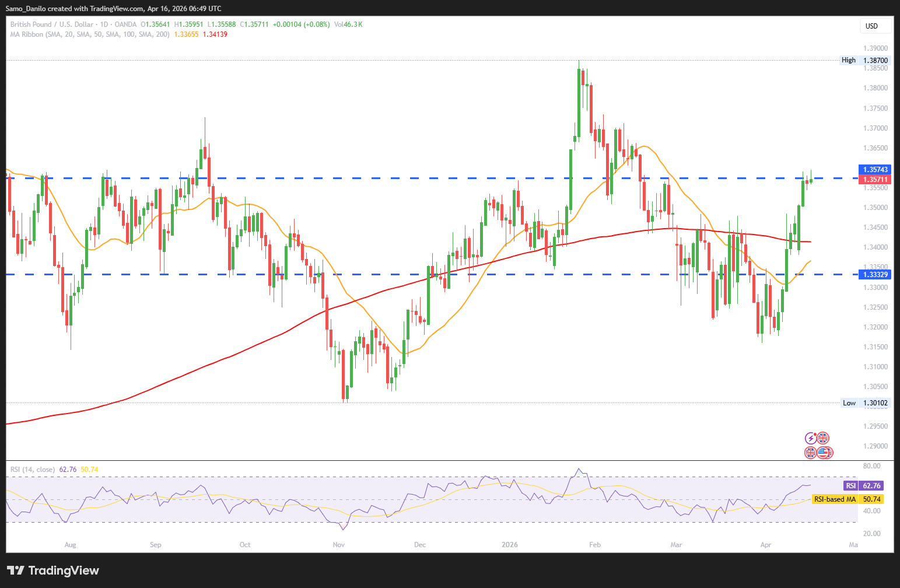Click the Nov label on the time axis

pyautogui.click(x=339, y=545)
